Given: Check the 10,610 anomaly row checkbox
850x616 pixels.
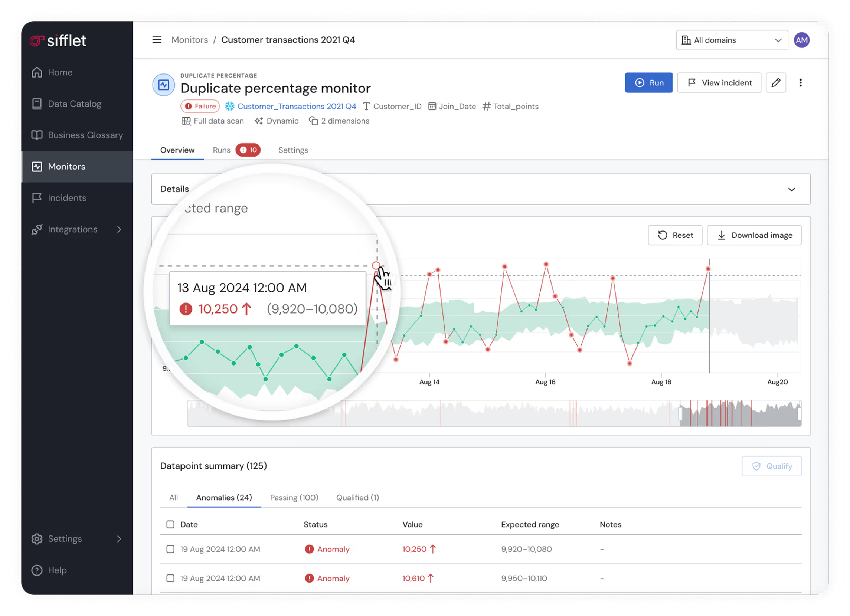Looking at the screenshot, I should [170, 578].
